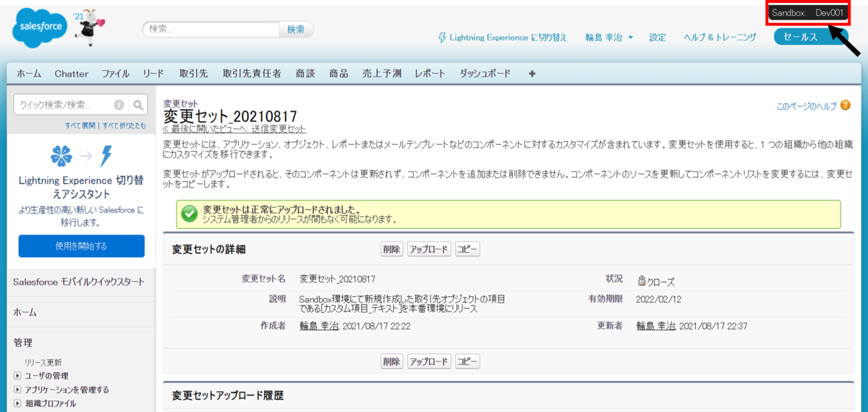
Task: Switch to the レポート tab
Action: (x=430, y=74)
